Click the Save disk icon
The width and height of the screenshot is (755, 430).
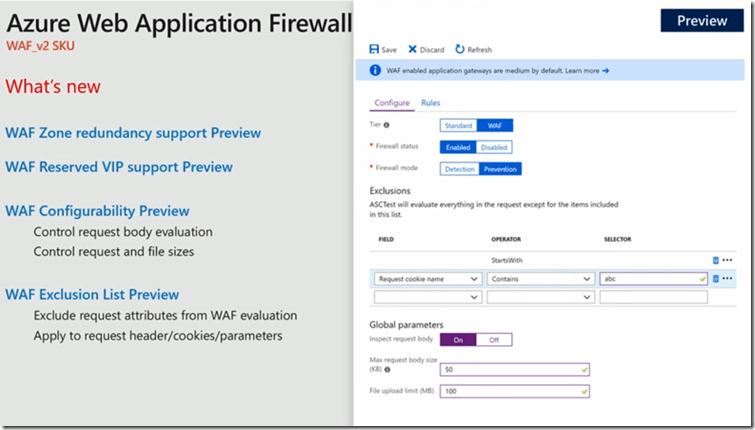click(x=374, y=49)
